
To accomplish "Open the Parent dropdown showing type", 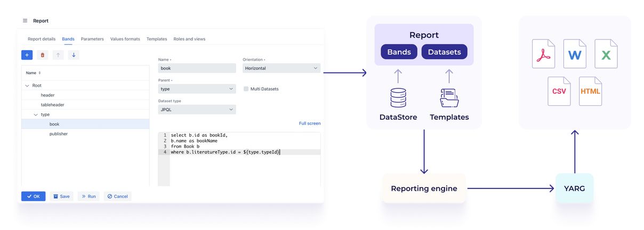I will (x=197, y=89).
